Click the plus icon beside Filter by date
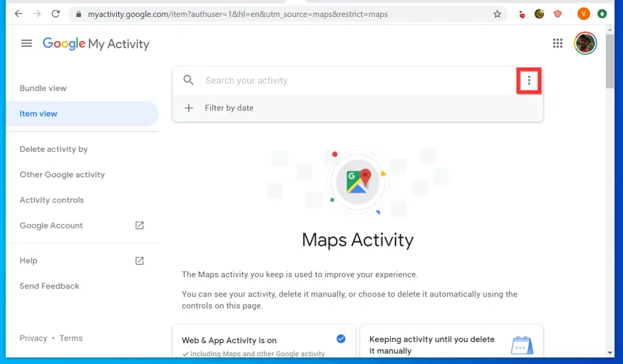Viewport: 623px width, 364px height. point(189,108)
